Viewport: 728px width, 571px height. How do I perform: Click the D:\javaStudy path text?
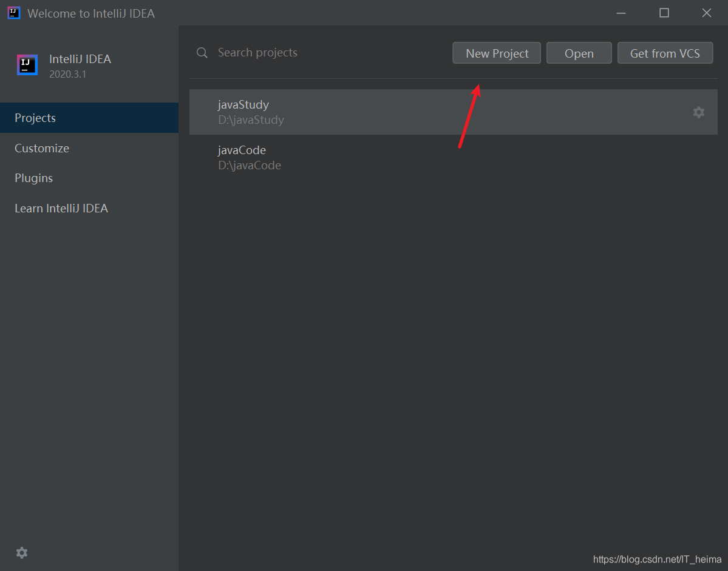coord(251,120)
